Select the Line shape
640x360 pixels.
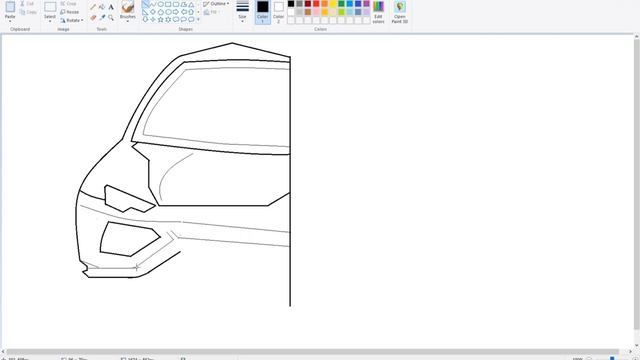tap(145, 4)
